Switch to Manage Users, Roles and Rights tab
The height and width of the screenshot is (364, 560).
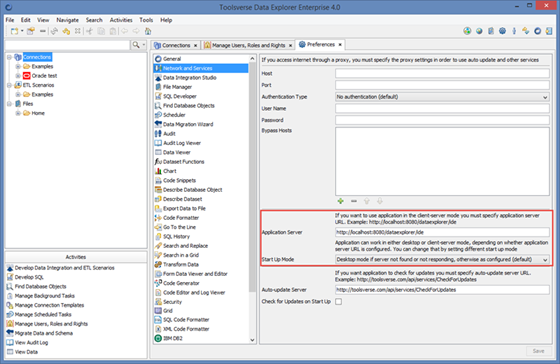click(x=248, y=45)
